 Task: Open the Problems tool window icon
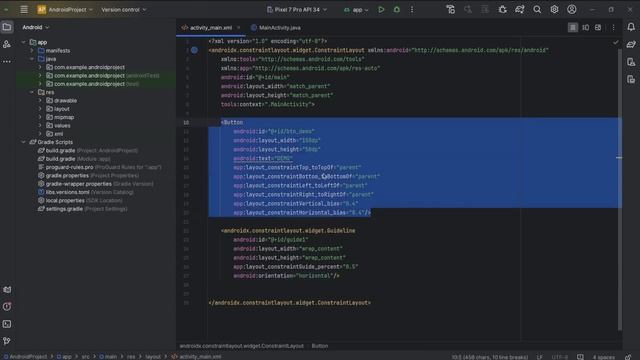(x=7, y=307)
